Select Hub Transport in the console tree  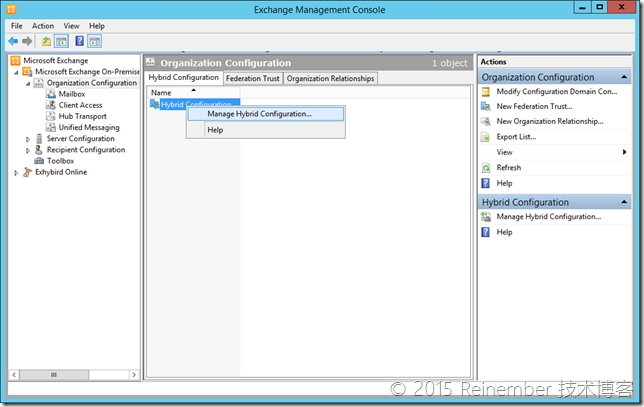click(x=83, y=116)
